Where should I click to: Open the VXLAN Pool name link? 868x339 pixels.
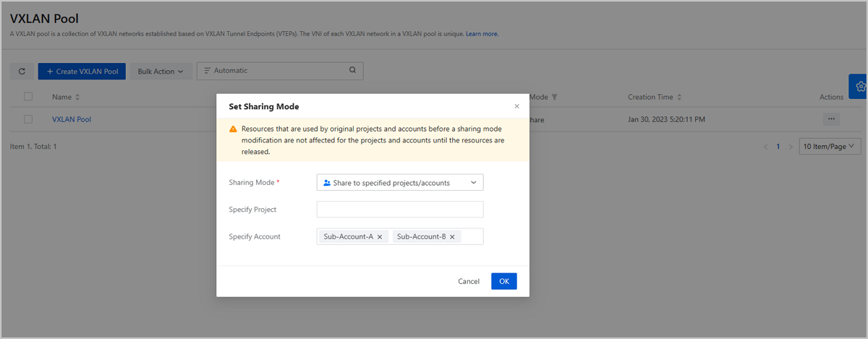(72, 119)
